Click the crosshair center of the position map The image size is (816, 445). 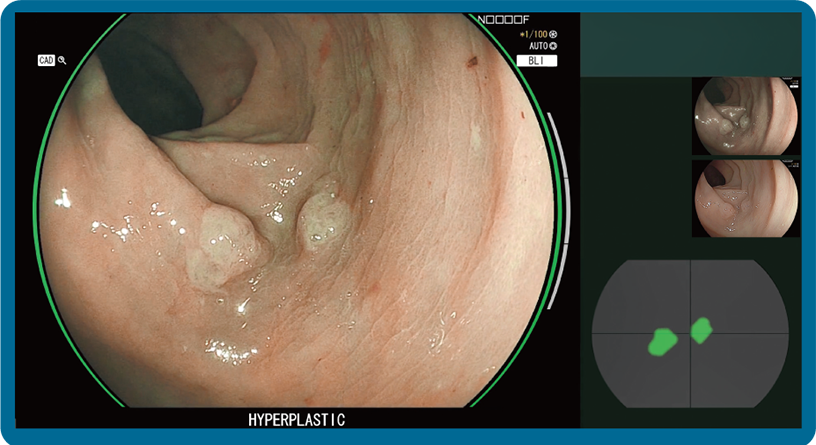pos(690,334)
